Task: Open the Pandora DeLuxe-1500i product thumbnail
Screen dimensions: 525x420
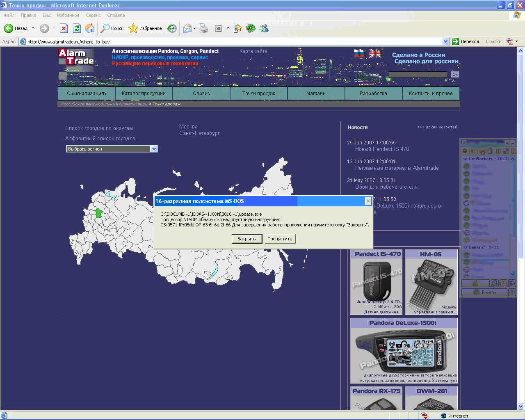Action: click(x=404, y=351)
